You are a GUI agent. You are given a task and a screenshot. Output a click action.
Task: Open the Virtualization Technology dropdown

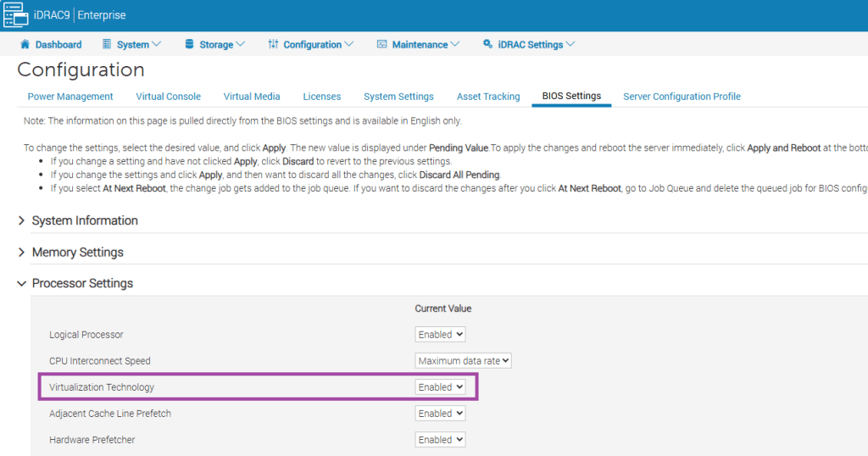click(x=440, y=387)
